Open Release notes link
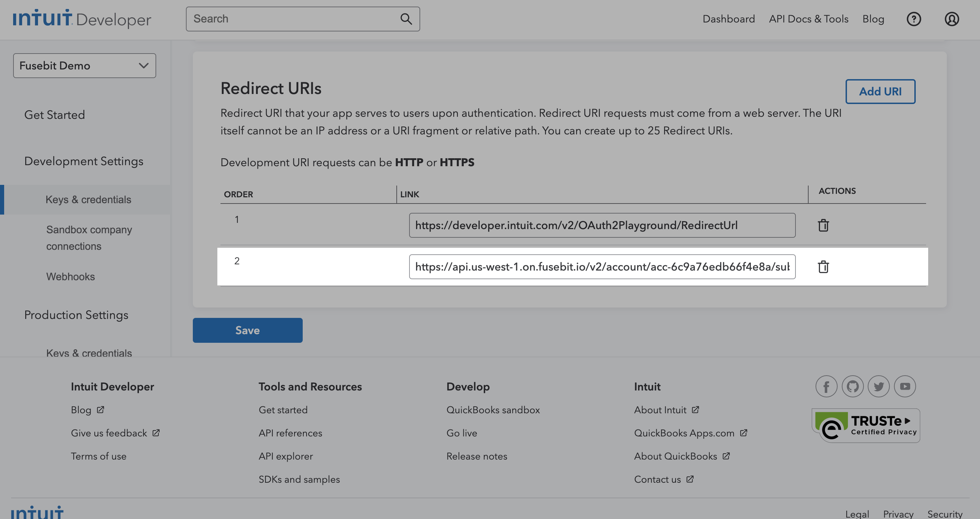Viewport: 980px width, 519px height. (x=477, y=456)
